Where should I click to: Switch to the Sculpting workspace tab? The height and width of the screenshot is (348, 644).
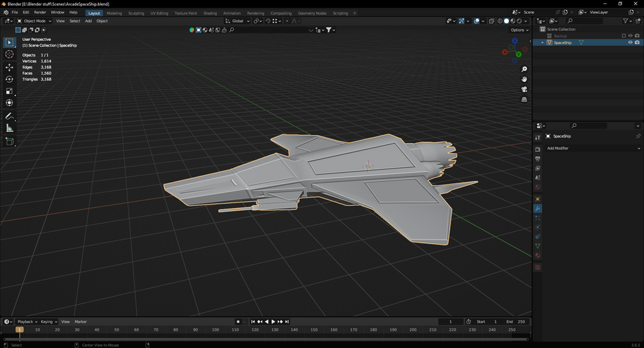click(136, 13)
